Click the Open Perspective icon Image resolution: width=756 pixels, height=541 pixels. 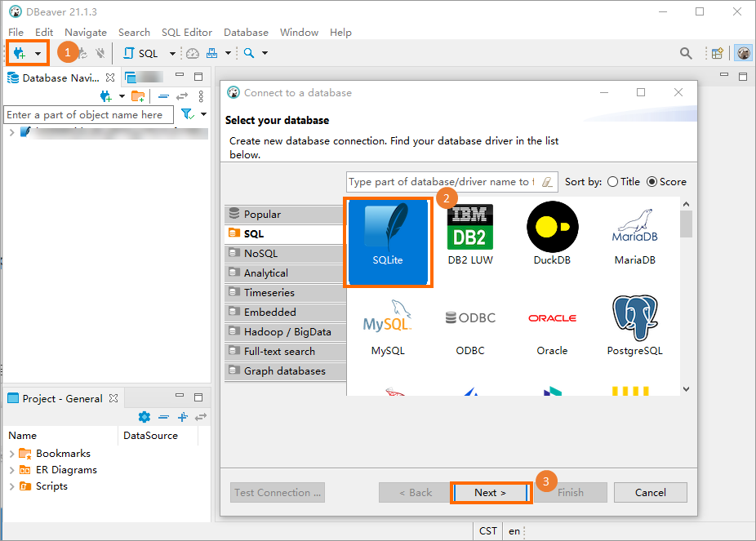pos(717,53)
